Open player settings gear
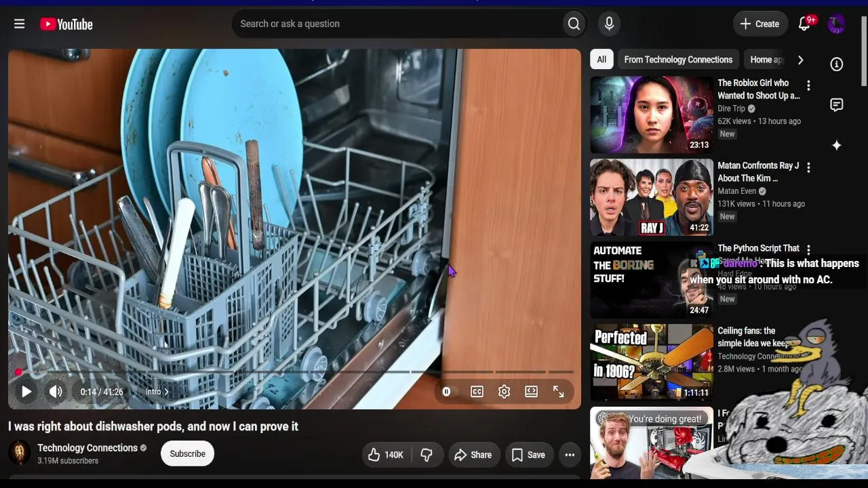868x488 pixels. point(504,392)
